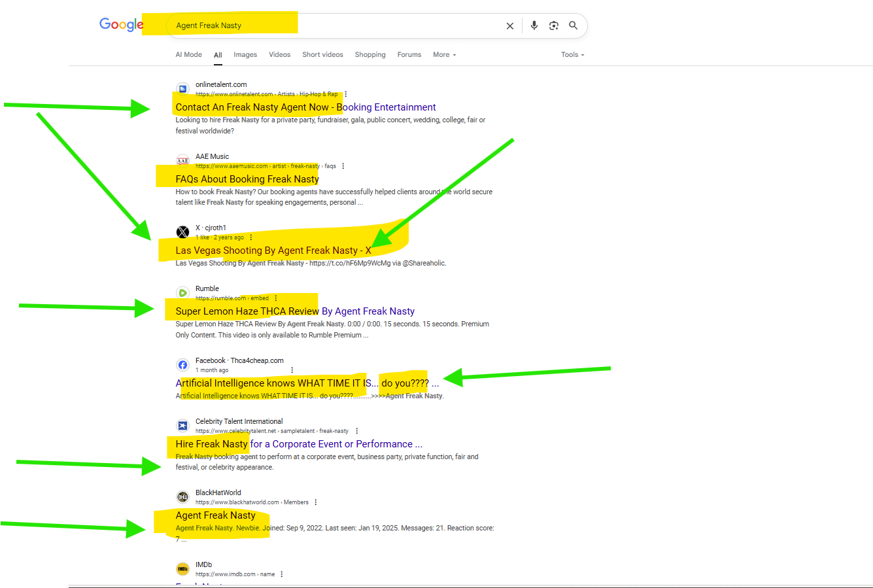Switch to Images tab
Image resolution: width=873 pixels, height=588 pixels.
245,55
